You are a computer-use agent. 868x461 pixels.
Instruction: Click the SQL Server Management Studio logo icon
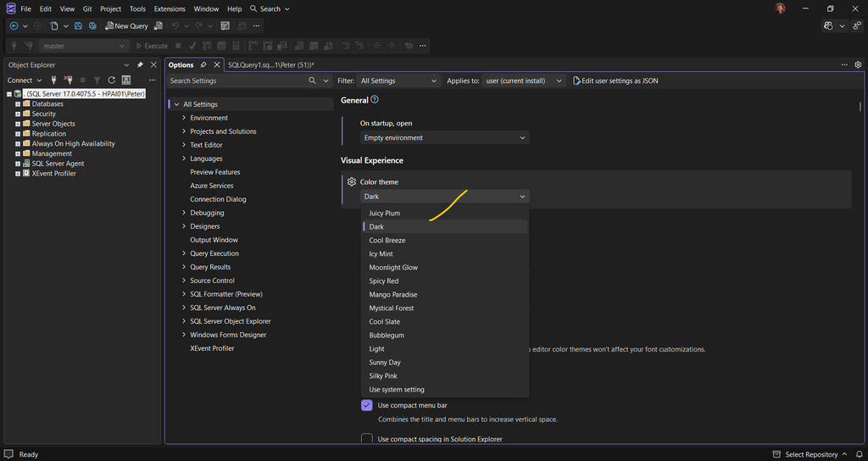click(10, 8)
